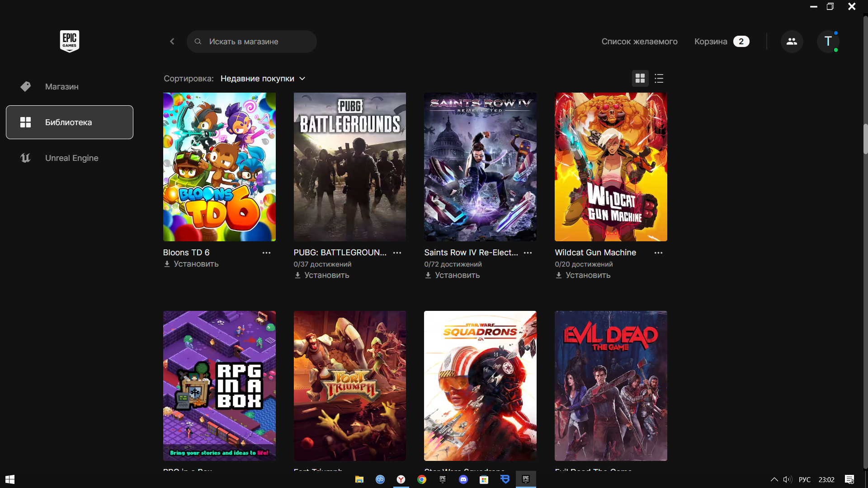Image resolution: width=868 pixels, height=488 pixels.
Task: Open the PUBG Battlegrounds cover
Action: (350, 167)
